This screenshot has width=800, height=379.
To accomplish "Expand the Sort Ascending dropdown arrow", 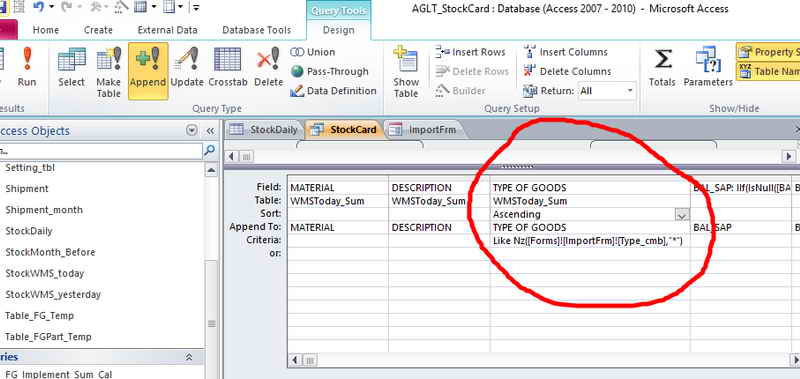I will [682, 215].
